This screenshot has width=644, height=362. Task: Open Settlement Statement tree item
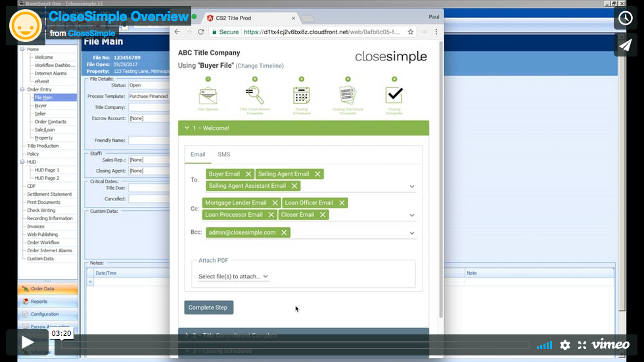coord(49,194)
